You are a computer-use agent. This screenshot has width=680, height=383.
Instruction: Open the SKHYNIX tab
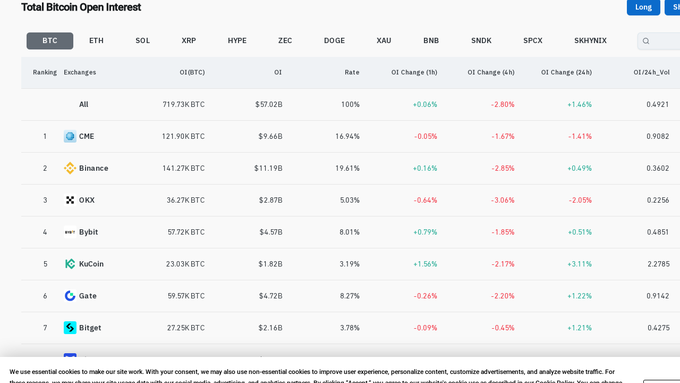[590, 41]
